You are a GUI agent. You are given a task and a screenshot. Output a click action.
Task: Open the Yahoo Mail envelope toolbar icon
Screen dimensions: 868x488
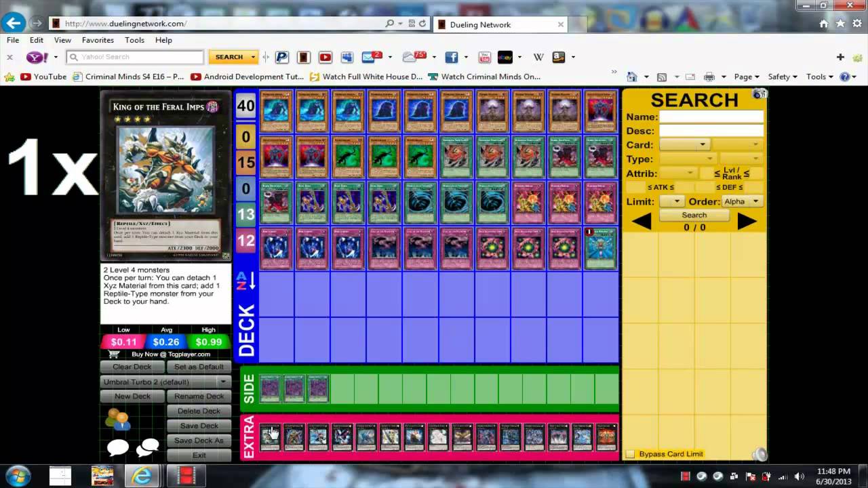pyautogui.click(x=370, y=58)
